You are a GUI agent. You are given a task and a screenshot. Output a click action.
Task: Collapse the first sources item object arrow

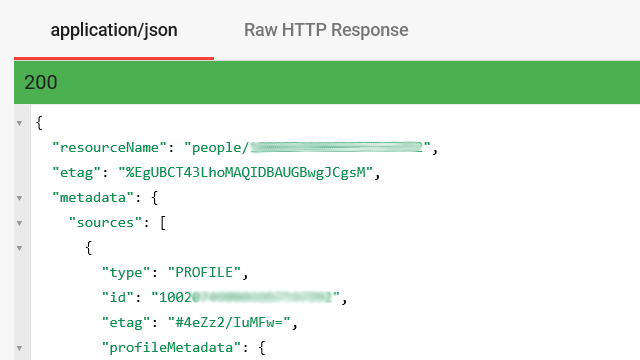(x=19, y=248)
